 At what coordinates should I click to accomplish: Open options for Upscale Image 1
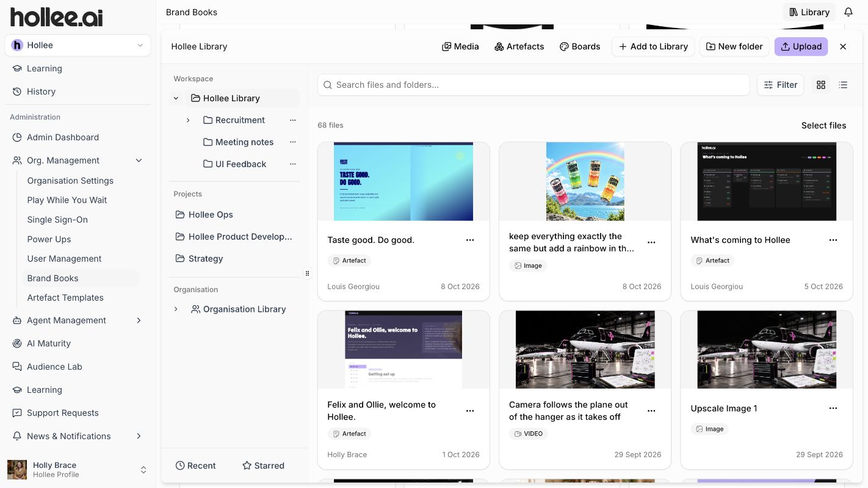pos(833,408)
